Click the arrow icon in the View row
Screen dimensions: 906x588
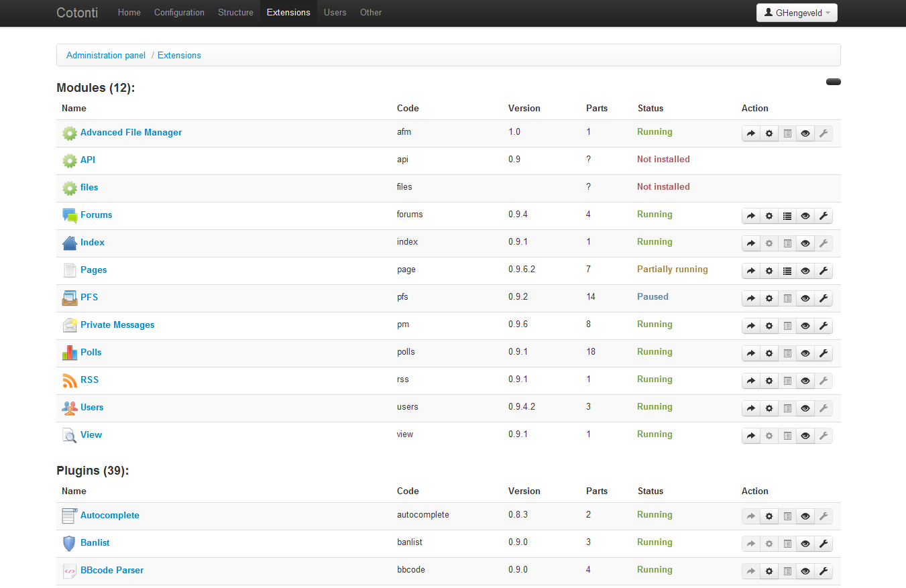[751, 436]
